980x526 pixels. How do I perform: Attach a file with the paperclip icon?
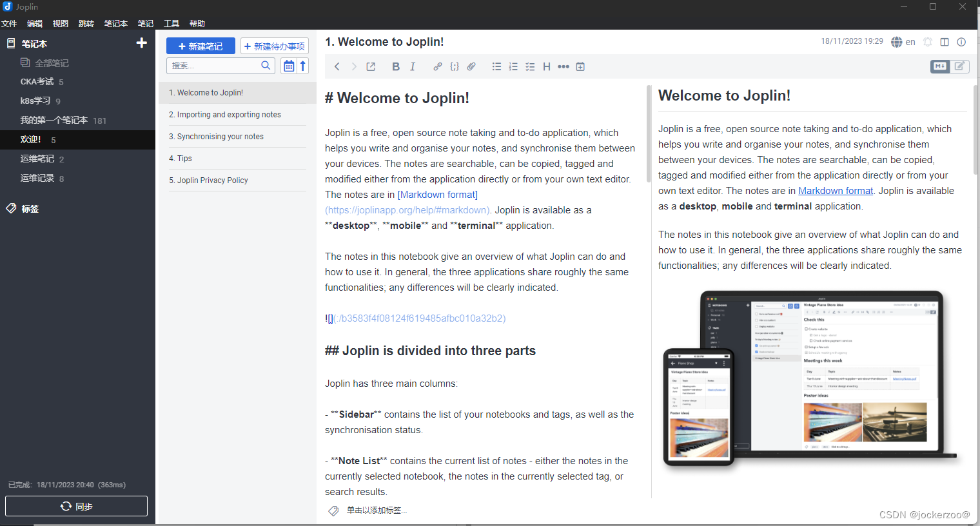(471, 66)
